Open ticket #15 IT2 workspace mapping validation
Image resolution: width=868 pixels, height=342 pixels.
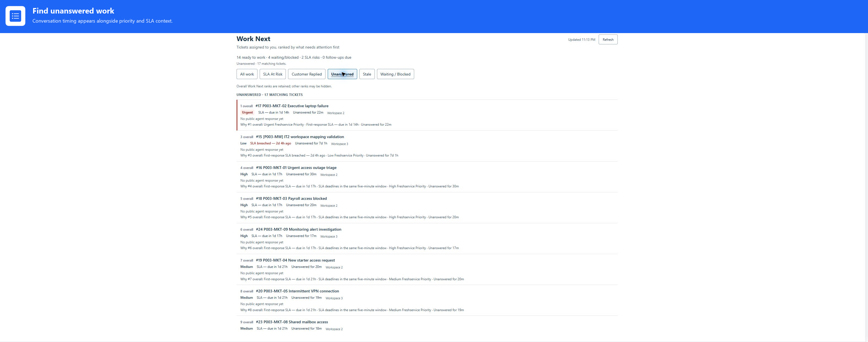pyautogui.click(x=300, y=137)
